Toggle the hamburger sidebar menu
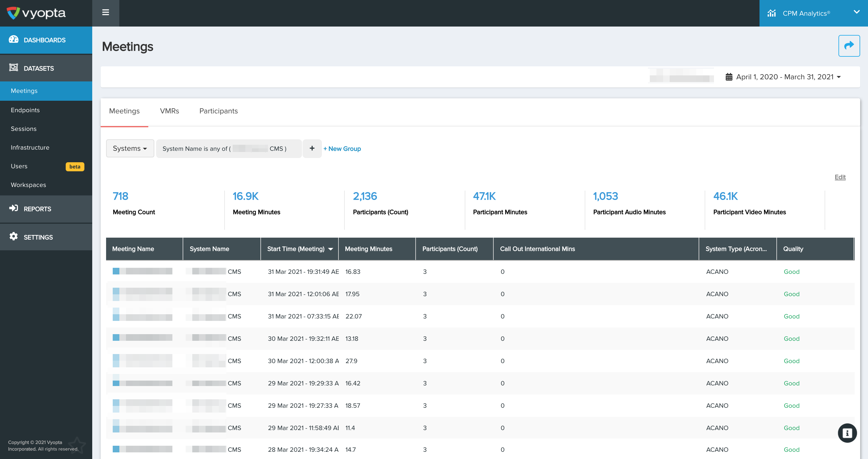This screenshot has height=459, width=868. [105, 12]
